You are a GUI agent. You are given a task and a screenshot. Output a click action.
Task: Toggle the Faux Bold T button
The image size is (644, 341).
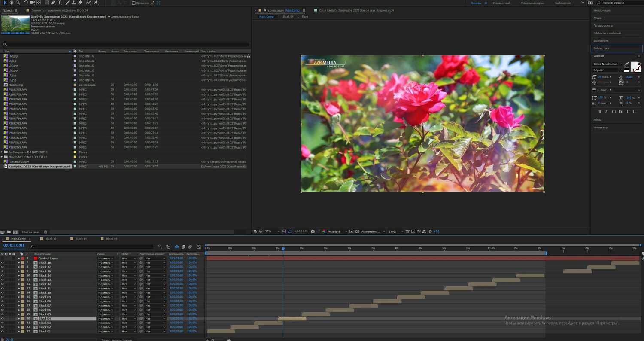(x=600, y=111)
